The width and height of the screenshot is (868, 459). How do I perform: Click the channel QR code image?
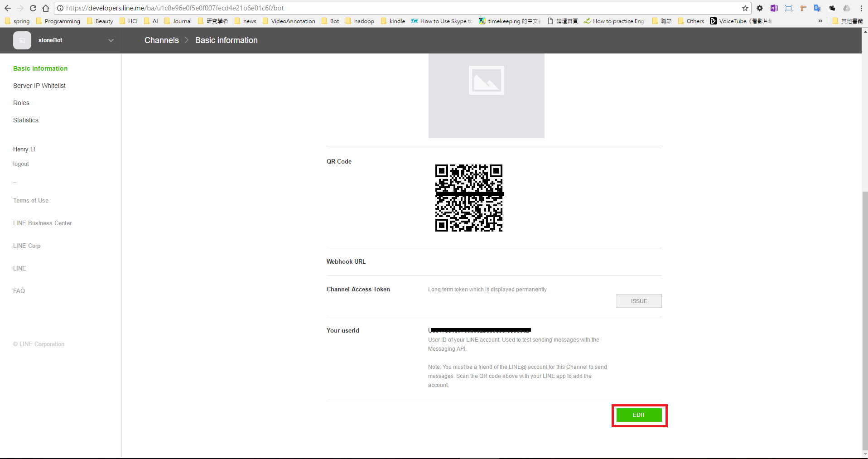point(469,198)
